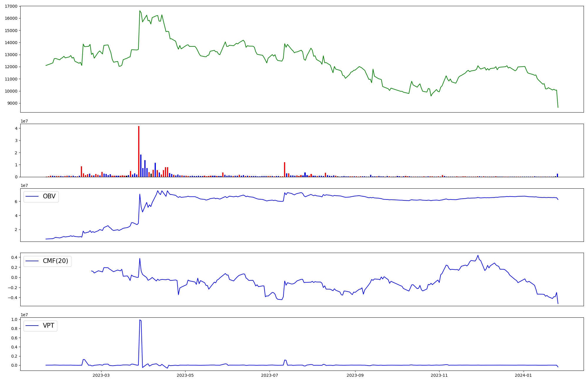Click the 2023-07 x-axis date label

coord(270,375)
